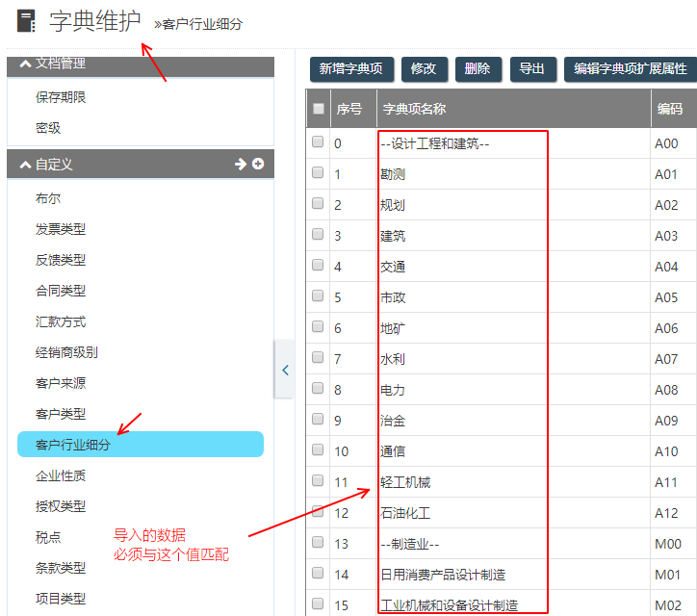
Task: Click the dictionary maintenance book icon
Action: [x=26, y=21]
